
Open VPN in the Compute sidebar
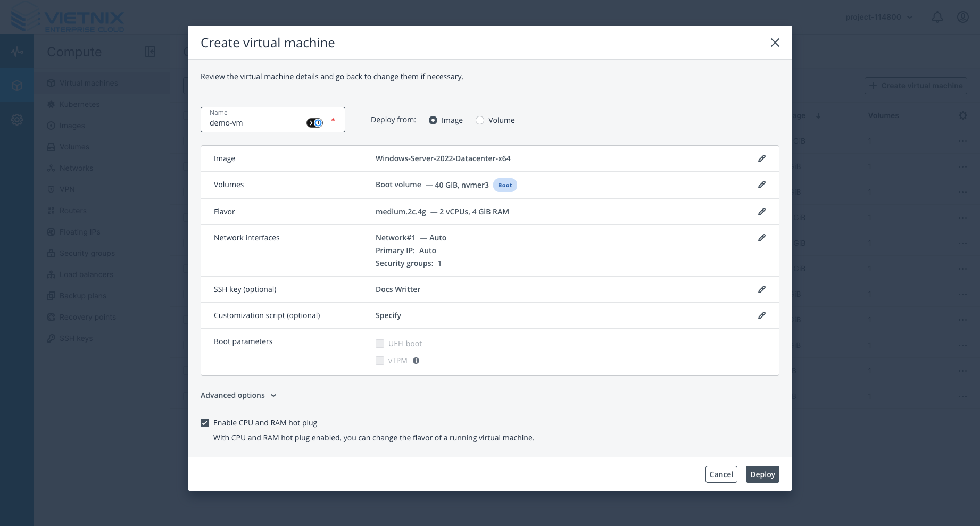(x=102, y=189)
